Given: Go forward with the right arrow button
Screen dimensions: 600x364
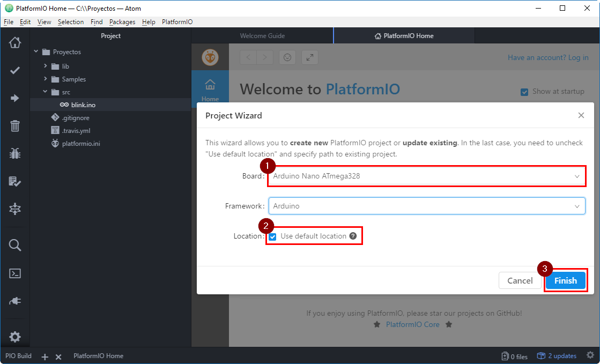Looking at the screenshot, I should (x=265, y=57).
